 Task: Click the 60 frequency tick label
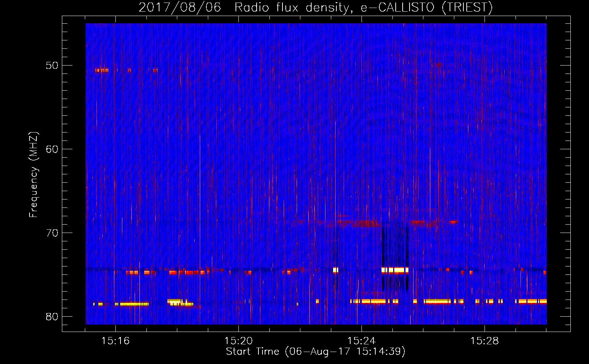click(x=52, y=149)
